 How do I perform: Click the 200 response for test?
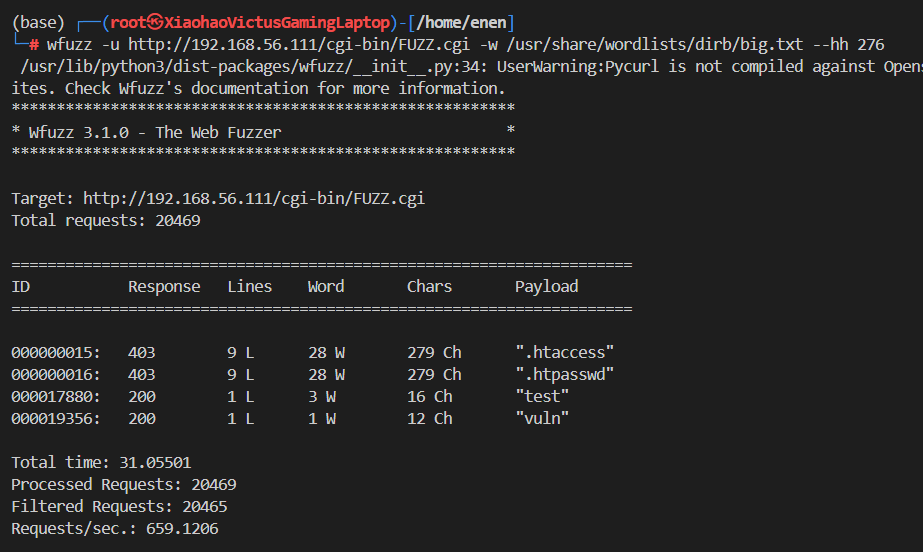[142, 397]
